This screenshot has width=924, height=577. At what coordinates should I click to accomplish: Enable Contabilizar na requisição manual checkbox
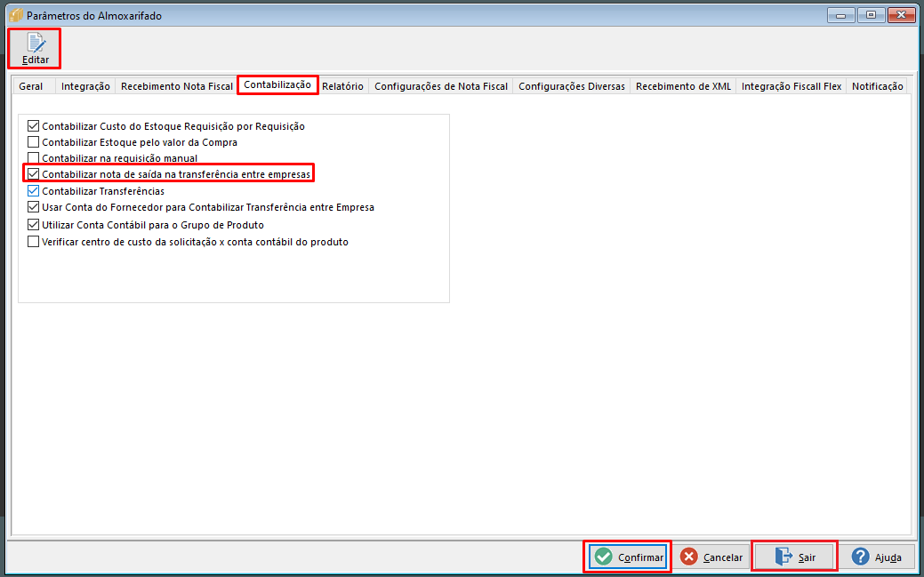(34, 158)
